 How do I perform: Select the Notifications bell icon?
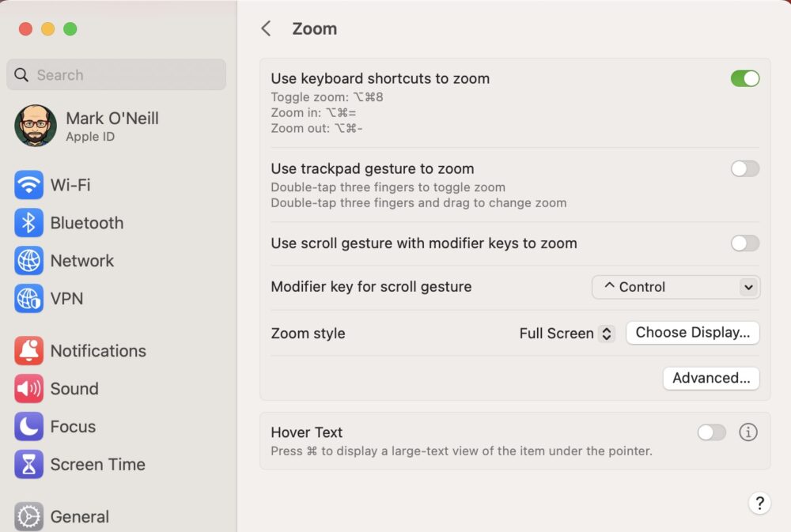pos(28,351)
